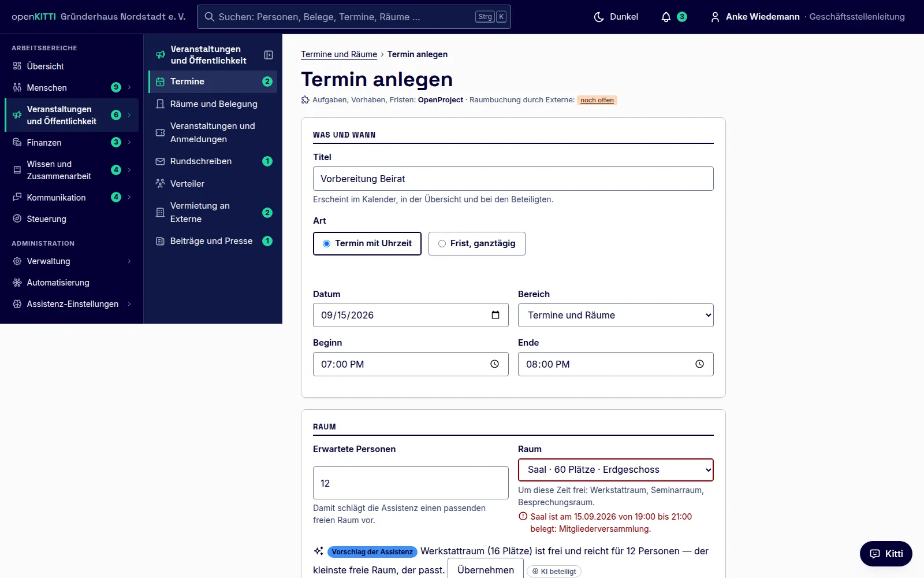This screenshot has width=924, height=578.
Task: Click the megaphone icon in submenu header
Action: tap(161, 55)
